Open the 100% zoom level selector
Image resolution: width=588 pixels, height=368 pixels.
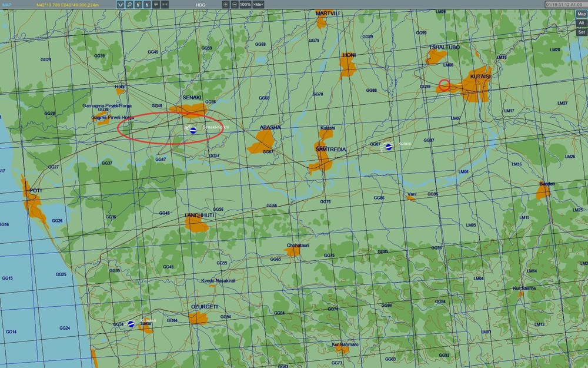pos(245,5)
